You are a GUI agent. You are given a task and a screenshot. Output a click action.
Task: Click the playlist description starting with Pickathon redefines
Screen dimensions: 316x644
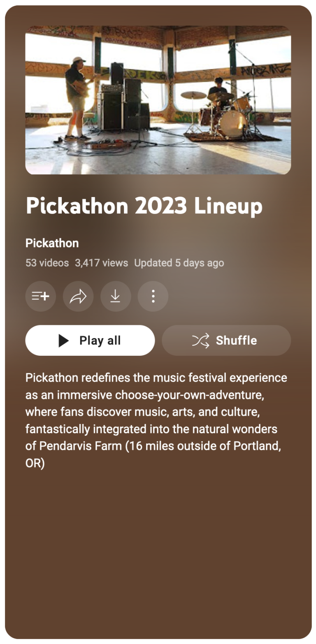coord(156,420)
